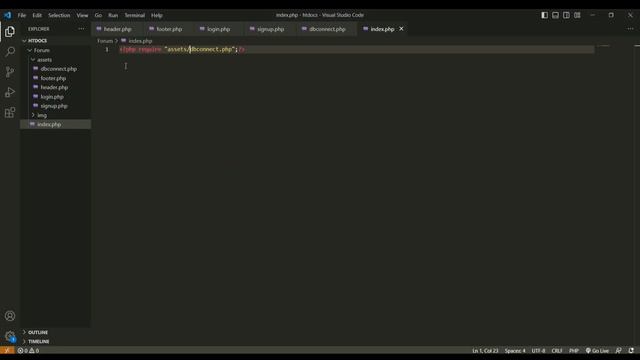This screenshot has height=360, width=640.
Task: Open errors and warnings indicator in status bar
Action: (x=28, y=350)
